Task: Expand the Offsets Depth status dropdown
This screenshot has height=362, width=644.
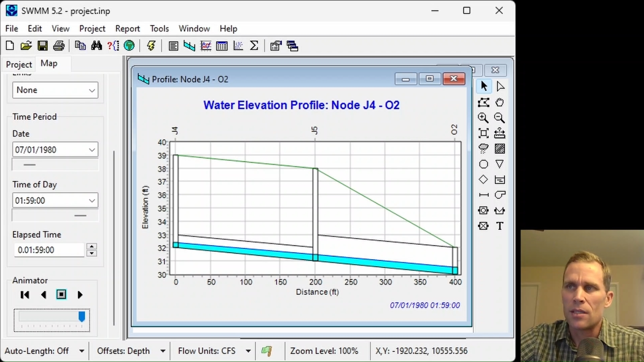Action: point(163,351)
